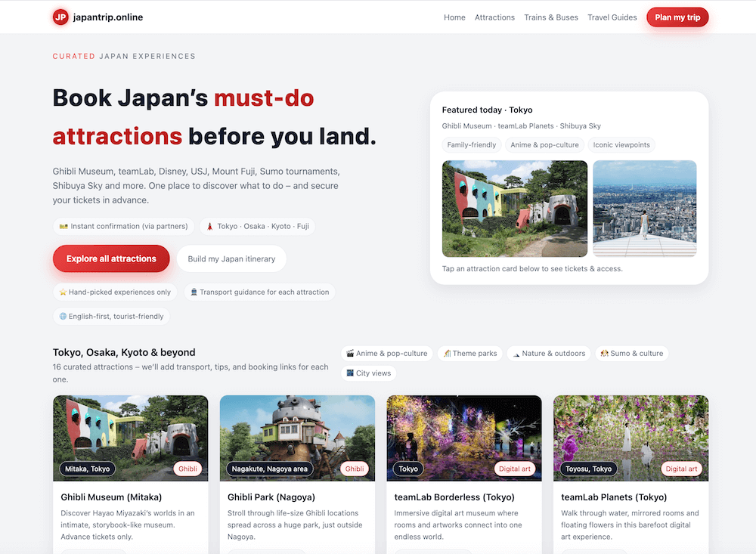Click the Ghibli Museum card thumbnail
The height and width of the screenshot is (554, 756).
point(130,438)
